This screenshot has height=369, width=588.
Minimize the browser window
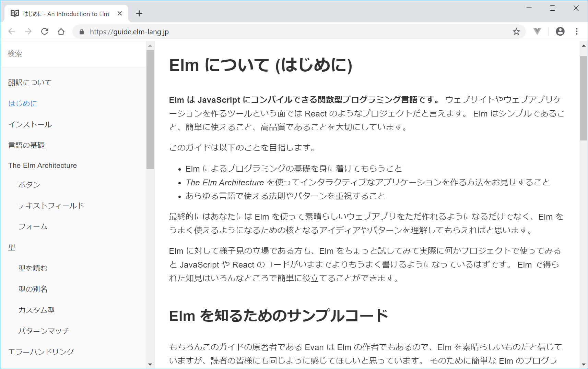pyautogui.click(x=529, y=8)
